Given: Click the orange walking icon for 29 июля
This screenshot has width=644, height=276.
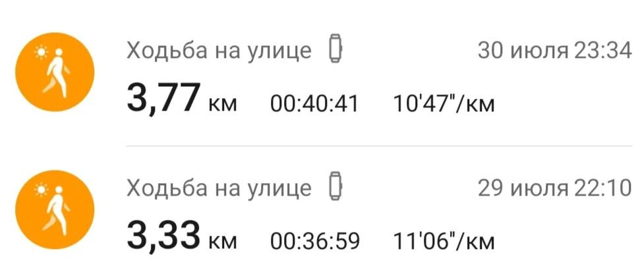Looking at the screenshot, I should pos(55,208).
